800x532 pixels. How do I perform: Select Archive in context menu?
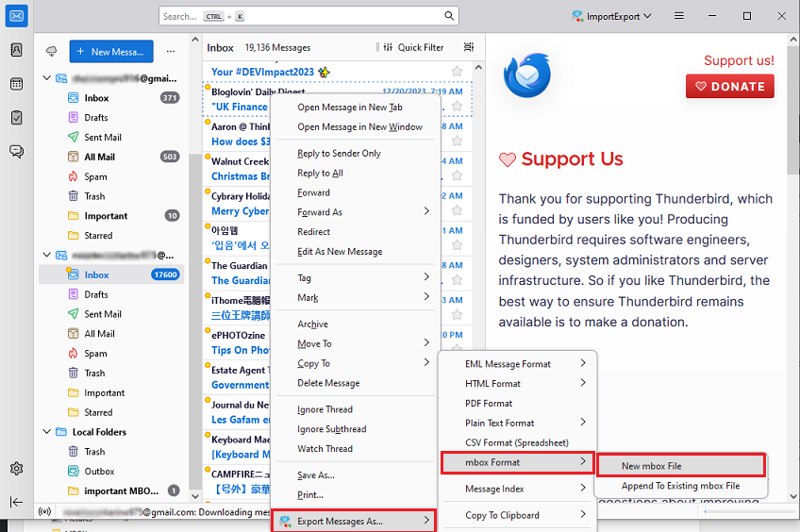[355, 324]
